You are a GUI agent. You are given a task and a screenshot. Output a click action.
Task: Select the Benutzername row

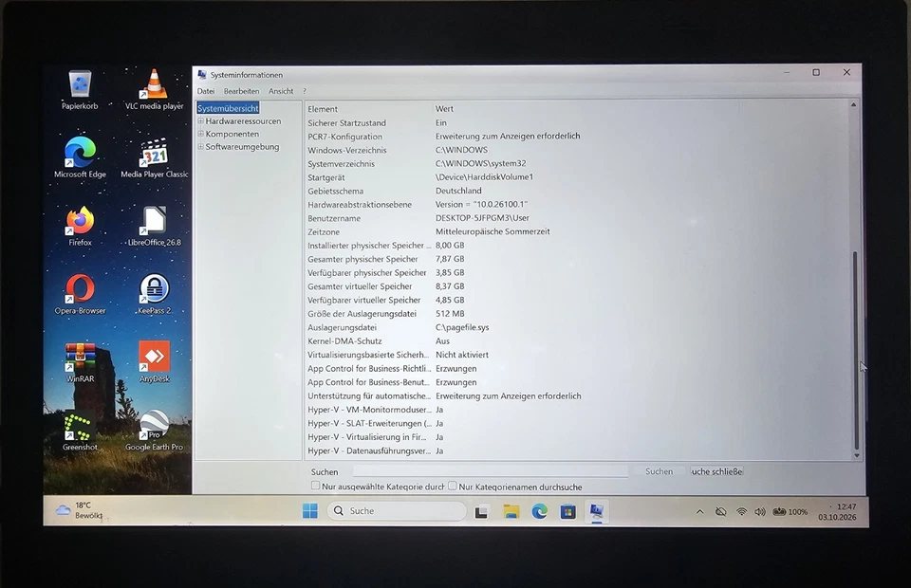[x=576, y=218]
